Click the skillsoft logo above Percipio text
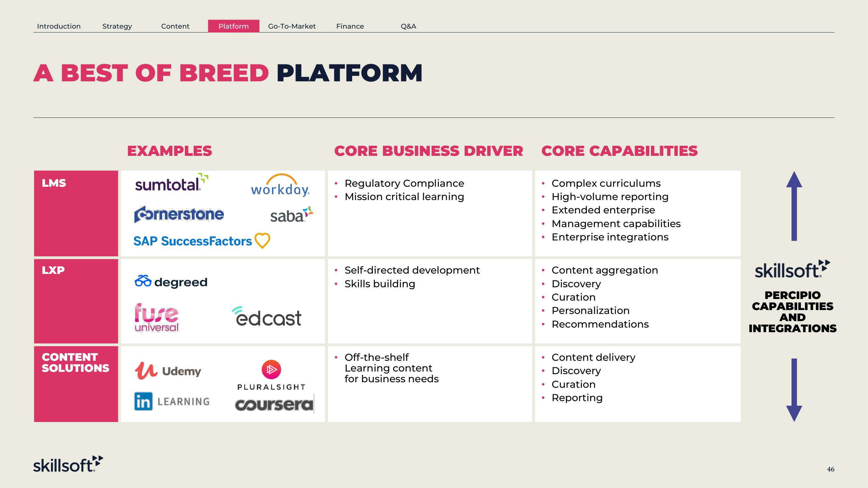This screenshot has width=868, height=488. tap(792, 269)
